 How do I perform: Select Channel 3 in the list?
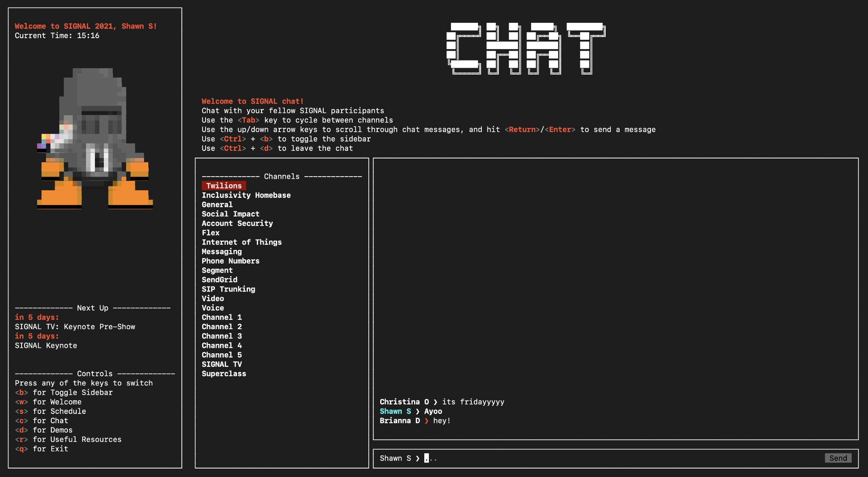point(222,336)
